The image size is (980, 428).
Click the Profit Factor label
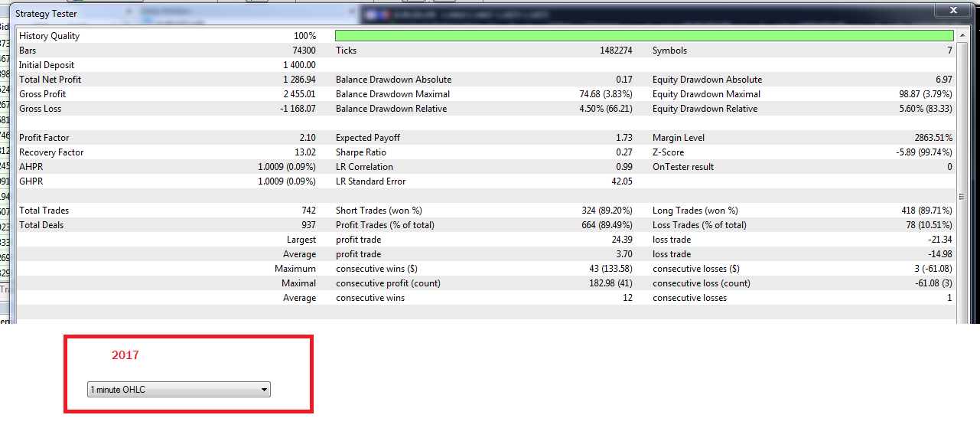pyautogui.click(x=44, y=138)
